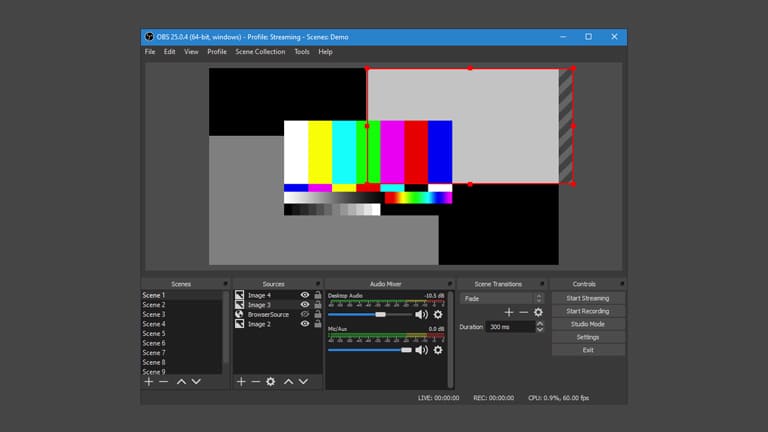The height and width of the screenshot is (432, 768).
Task: Pop out the Scenes dock
Action: point(225,284)
